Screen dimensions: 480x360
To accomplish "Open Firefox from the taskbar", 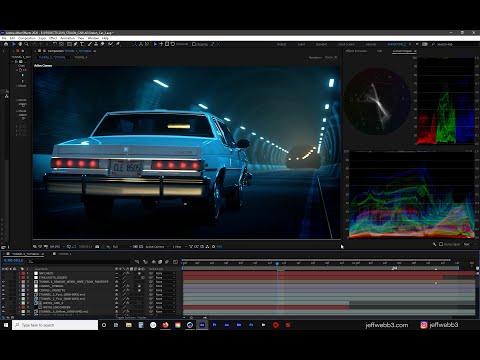I will (x=165, y=325).
